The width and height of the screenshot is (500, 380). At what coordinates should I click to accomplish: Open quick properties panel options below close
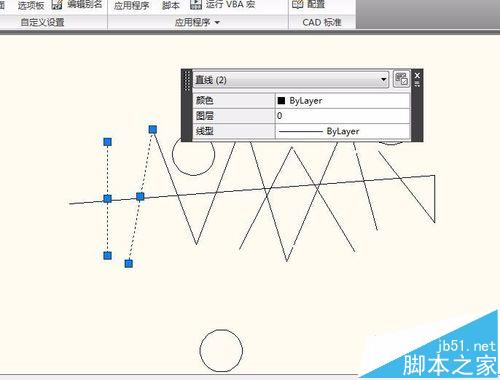pos(417,84)
